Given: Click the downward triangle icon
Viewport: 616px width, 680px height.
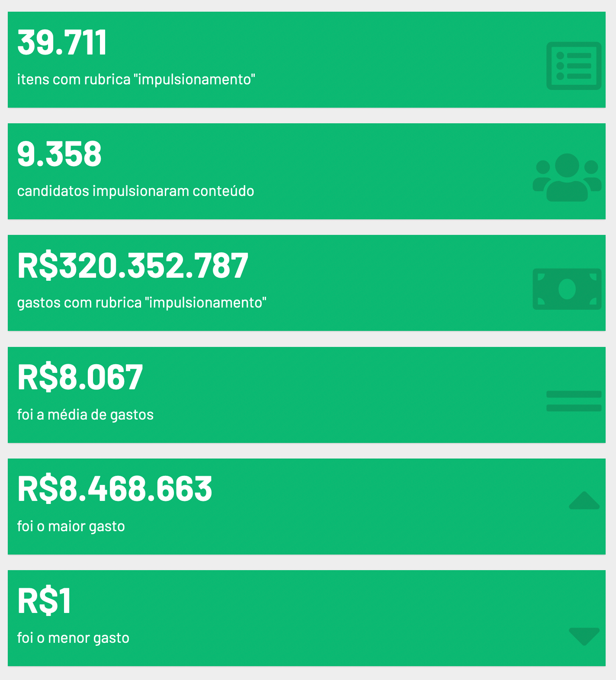Looking at the screenshot, I should coord(584,636).
